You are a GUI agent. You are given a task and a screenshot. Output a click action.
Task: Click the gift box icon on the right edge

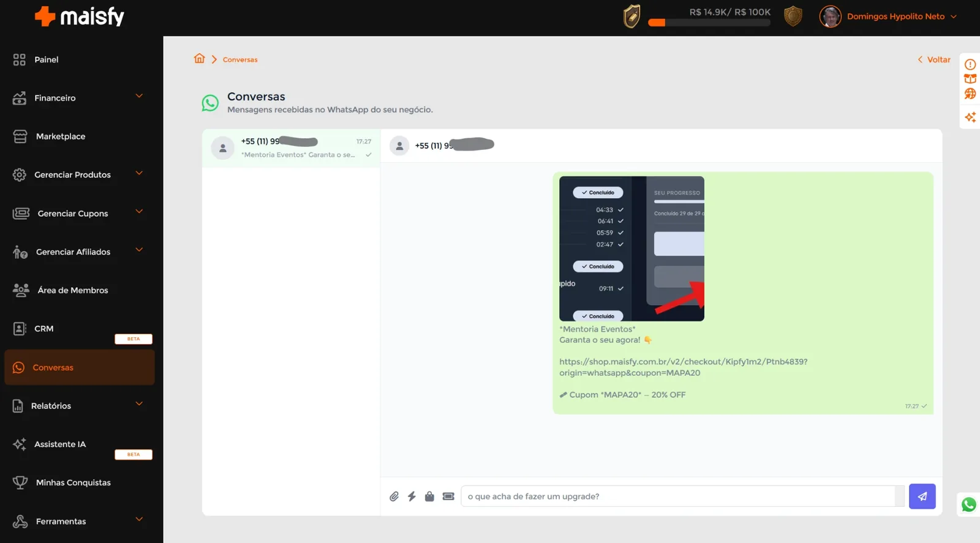[x=970, y=79]
